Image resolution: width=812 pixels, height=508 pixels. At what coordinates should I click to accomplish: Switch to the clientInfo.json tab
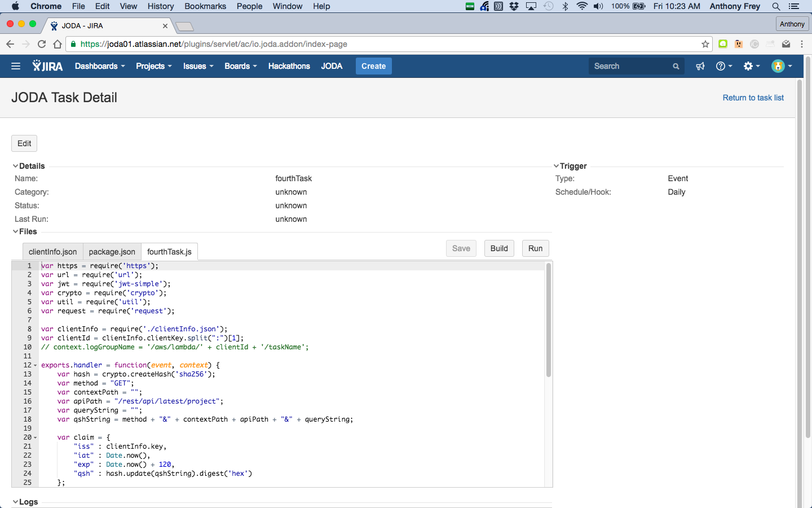pos(52,252)
